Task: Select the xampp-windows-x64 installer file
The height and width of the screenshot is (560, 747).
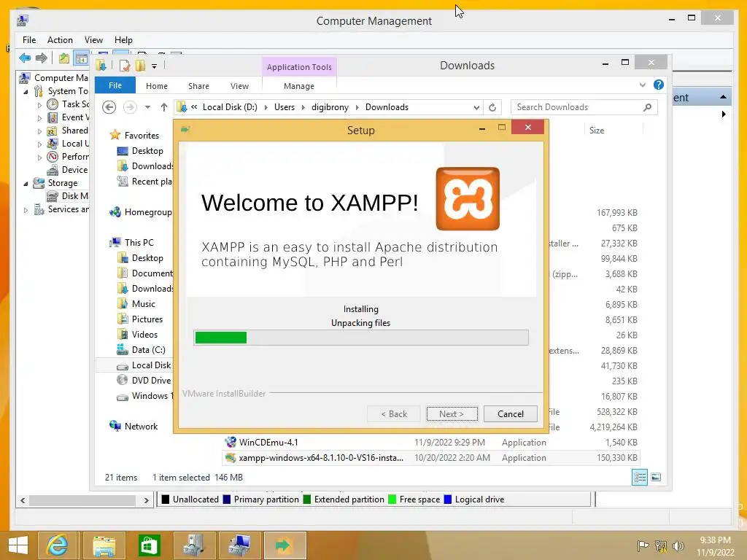Action: click(430, 458)
